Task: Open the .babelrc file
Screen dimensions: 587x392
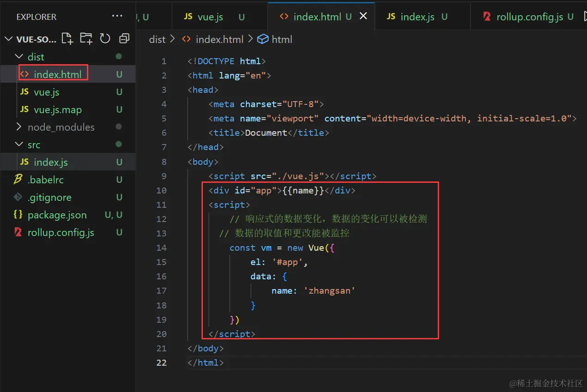Action: point(67,180)
